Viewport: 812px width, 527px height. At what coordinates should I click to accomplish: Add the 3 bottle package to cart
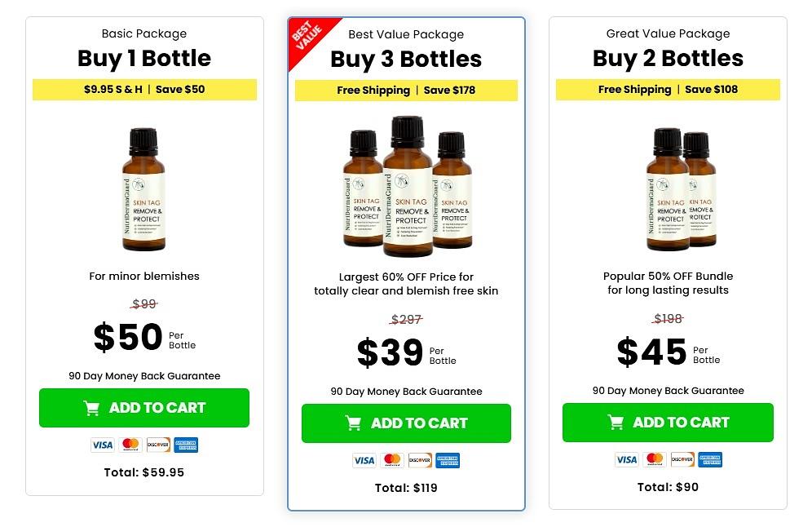pos(406,423)
